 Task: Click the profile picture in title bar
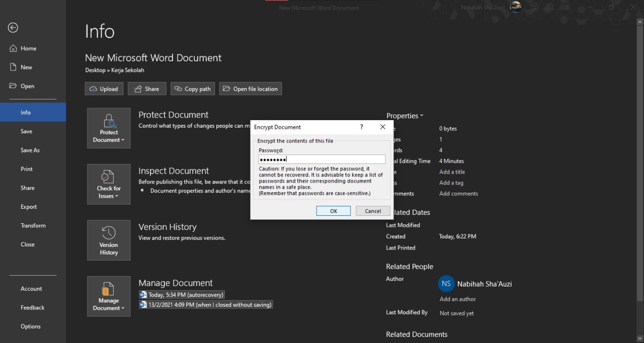[x=515, y=7]
